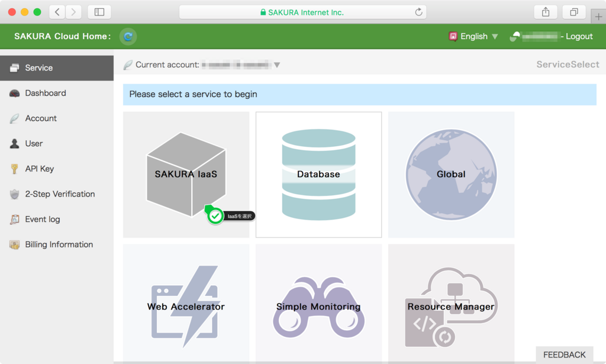
Task: Click the browser share icon
Action: [544, 12]
